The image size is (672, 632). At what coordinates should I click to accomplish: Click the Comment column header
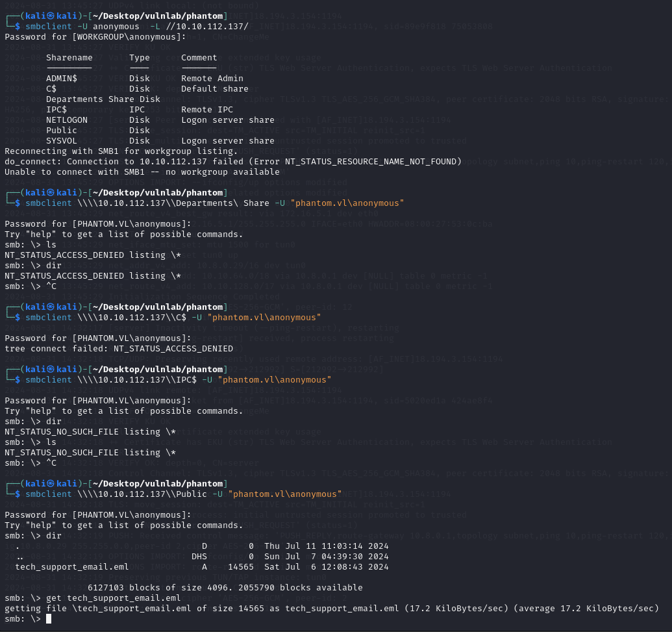(x=199, y=58)
